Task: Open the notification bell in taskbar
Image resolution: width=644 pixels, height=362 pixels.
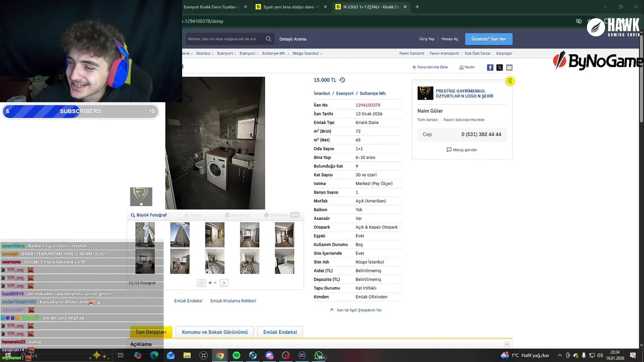Action: 633,355
